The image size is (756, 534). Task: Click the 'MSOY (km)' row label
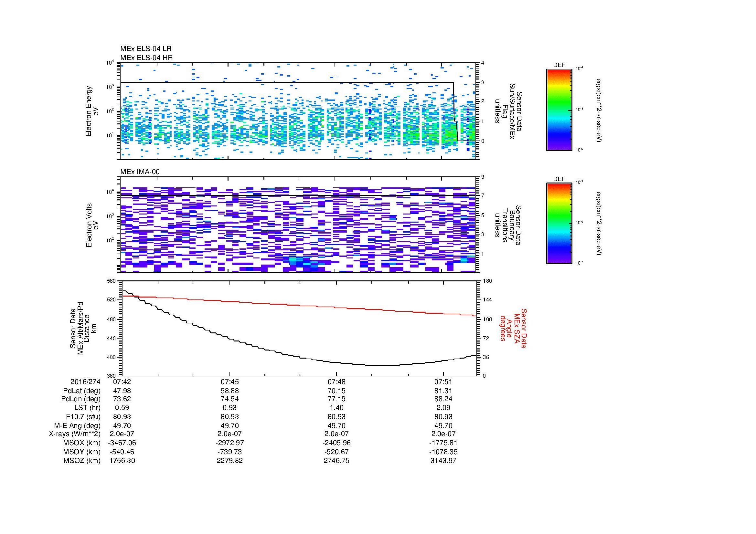(82, 452)
